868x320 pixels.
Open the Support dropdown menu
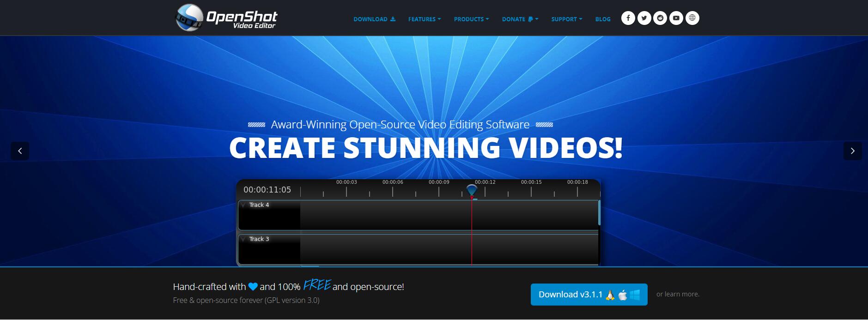click(566, 19)
